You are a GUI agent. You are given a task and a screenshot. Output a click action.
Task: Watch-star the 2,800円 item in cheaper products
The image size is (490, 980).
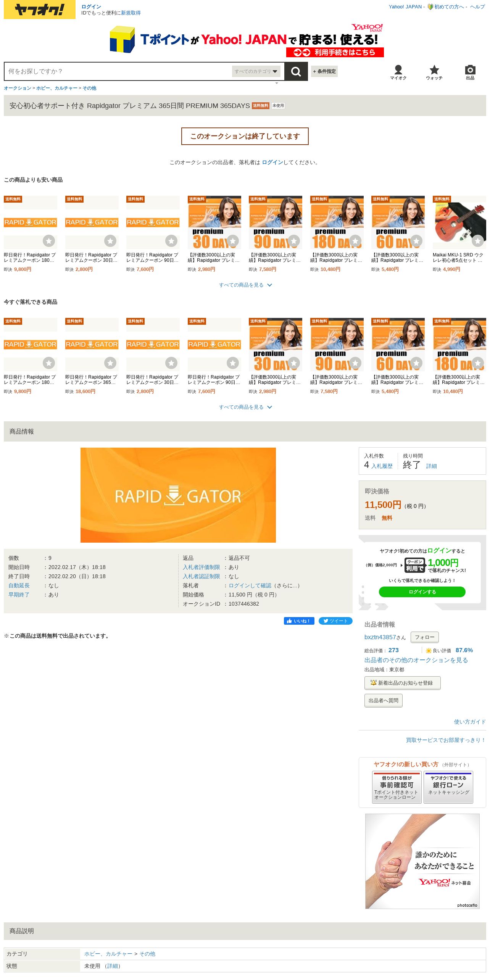coord(110,241)
